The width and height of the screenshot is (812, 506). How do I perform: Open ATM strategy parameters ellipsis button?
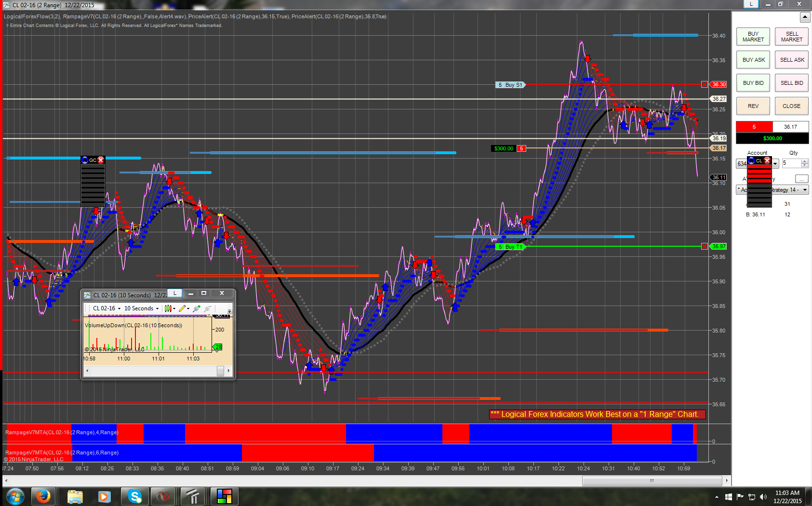[x=801, y=179]
